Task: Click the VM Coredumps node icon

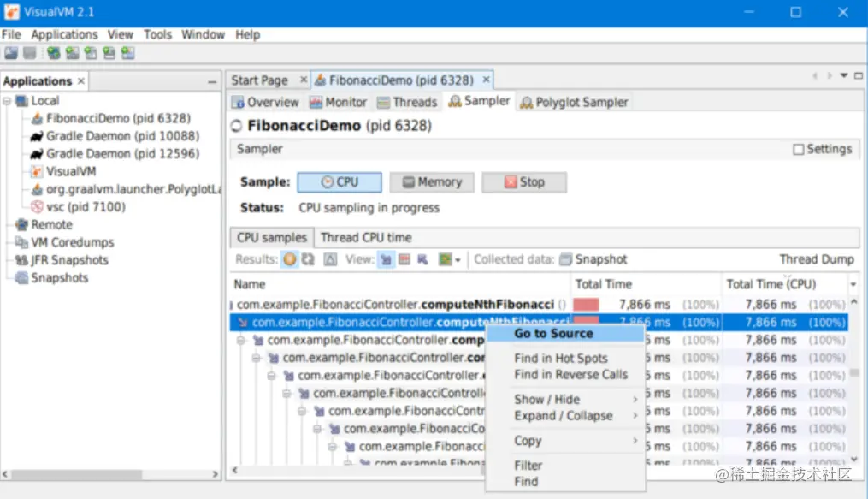Action: click(21, 242)
